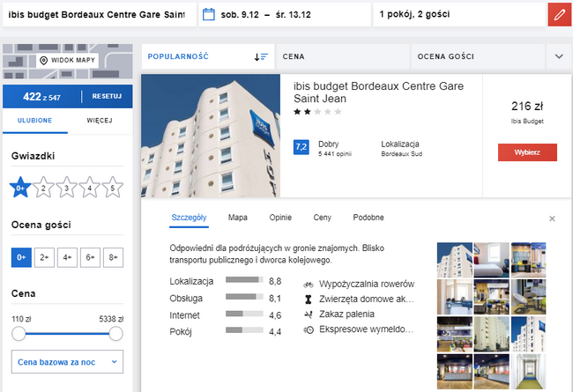Click the bicycle rental amenity icon
This screenshot has height=392, width=573.
tap(309, 285)
